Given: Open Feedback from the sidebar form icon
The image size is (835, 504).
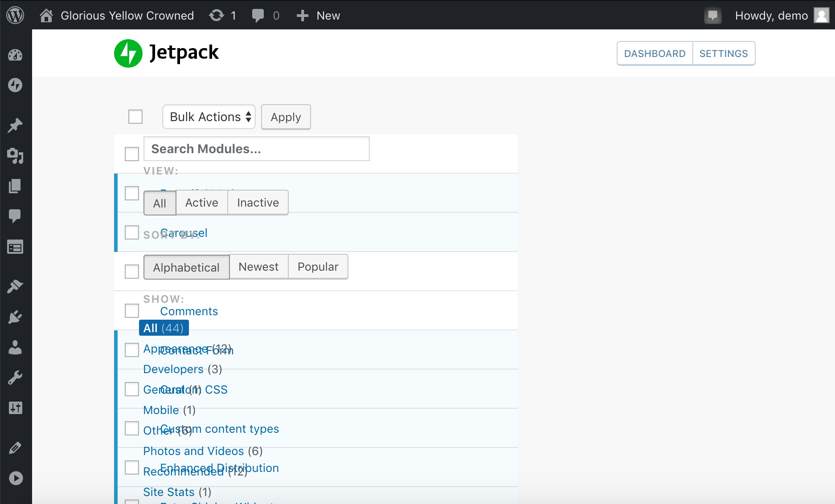Looking at the screenshot, I should pos(15,247).
